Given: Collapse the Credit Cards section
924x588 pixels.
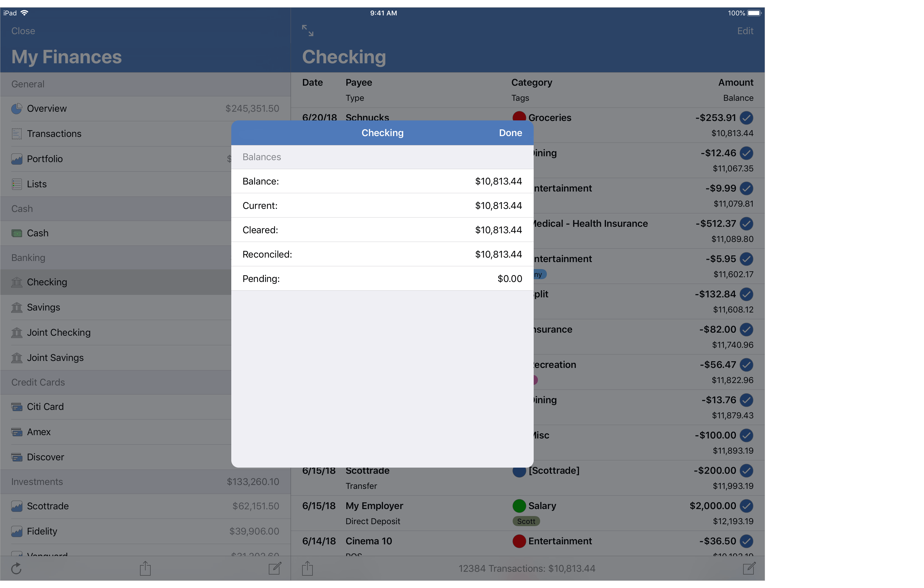Looking at the screenshot, I should coord(38,382).
